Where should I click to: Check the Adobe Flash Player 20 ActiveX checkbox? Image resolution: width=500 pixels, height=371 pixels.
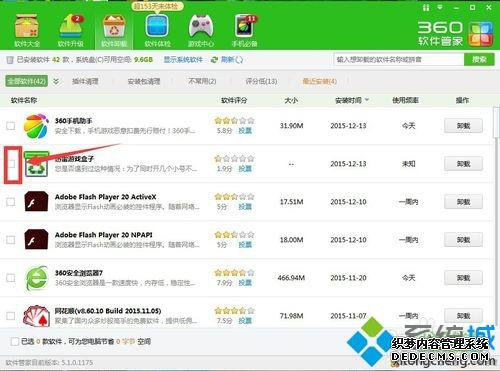coord(11,202)
